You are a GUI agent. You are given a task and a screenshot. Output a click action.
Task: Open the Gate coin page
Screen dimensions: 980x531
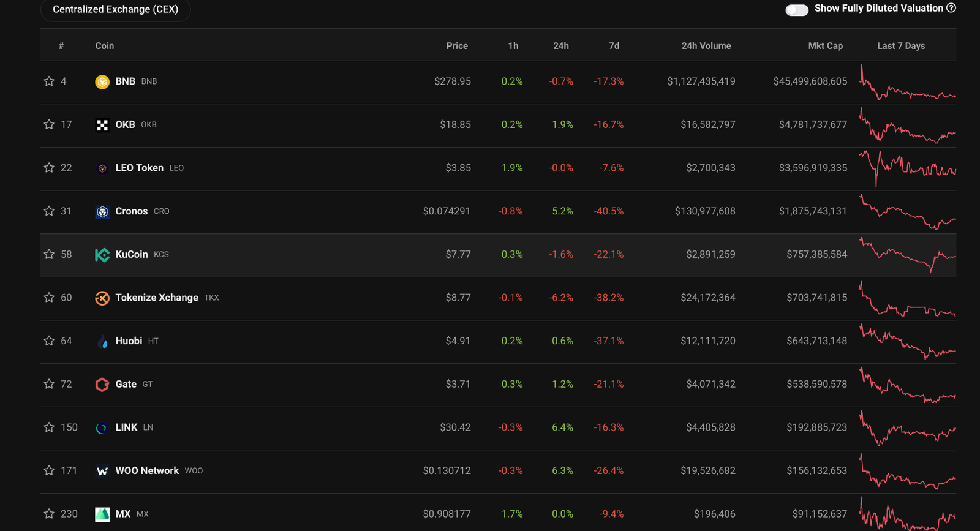point(126,384)
